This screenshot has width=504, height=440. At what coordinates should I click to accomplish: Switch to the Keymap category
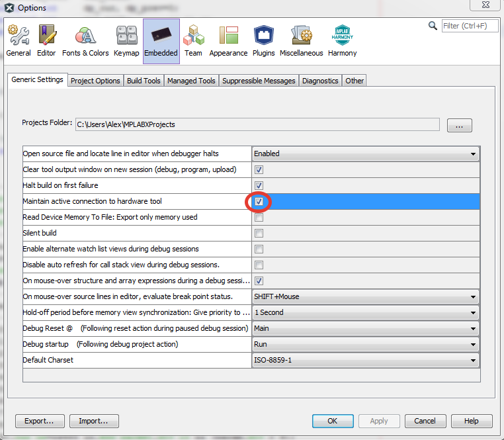[x=126, y=40]
